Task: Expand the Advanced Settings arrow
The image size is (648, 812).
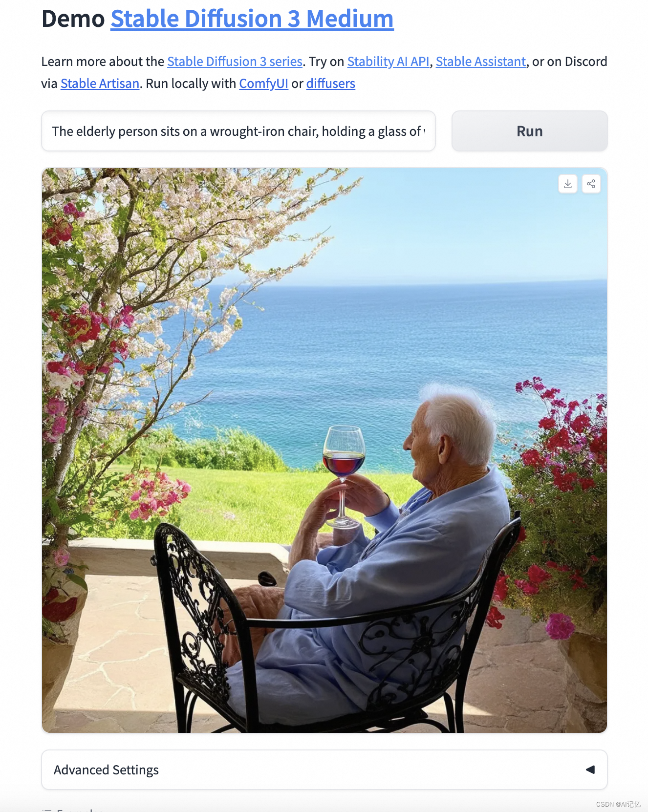Action: pos(590,769)
